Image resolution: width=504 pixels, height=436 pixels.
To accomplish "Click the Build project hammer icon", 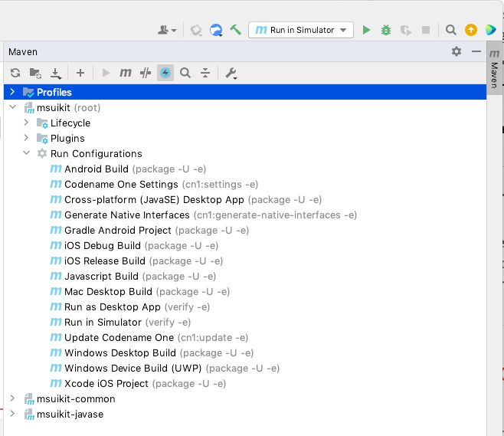I will (236, 30).
